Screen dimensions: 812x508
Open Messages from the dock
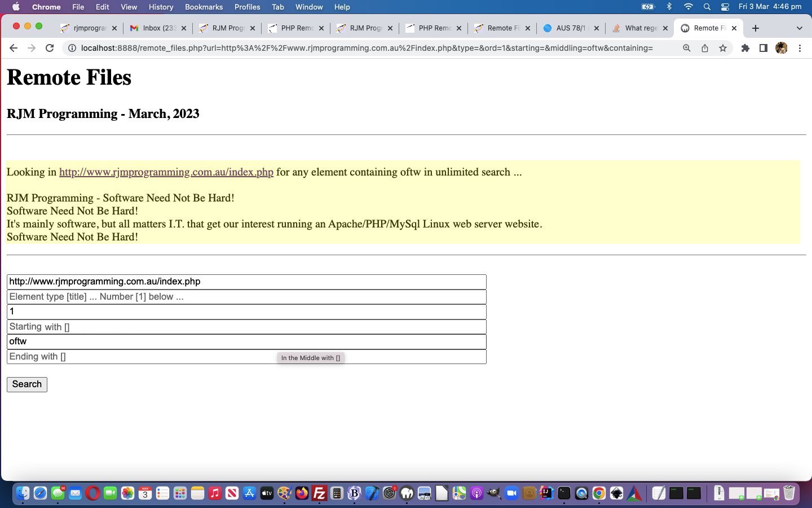(x=58, y=493)
